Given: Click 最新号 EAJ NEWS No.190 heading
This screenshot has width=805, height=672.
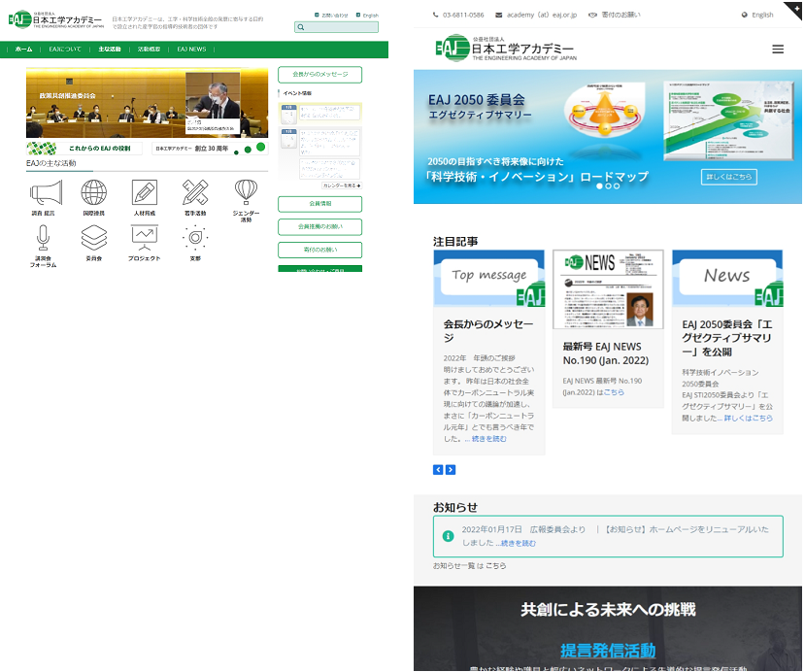Looking at the screenshot, I should click(606, 353).
